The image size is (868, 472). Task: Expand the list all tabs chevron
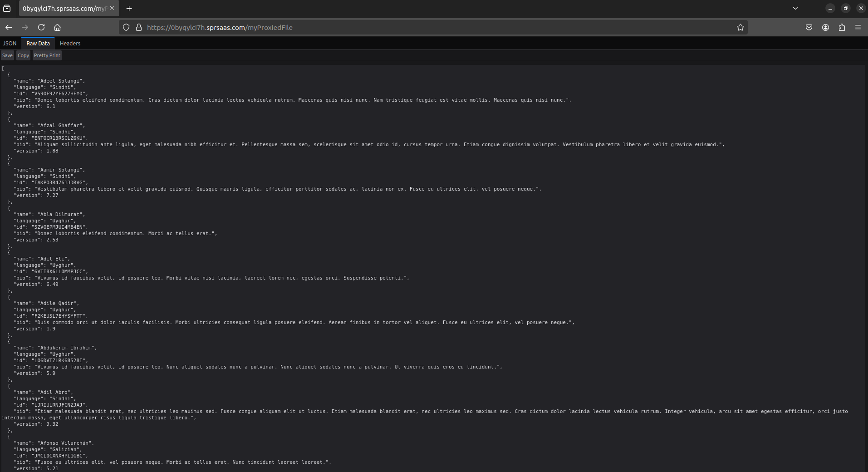click(x=795, y=8)
